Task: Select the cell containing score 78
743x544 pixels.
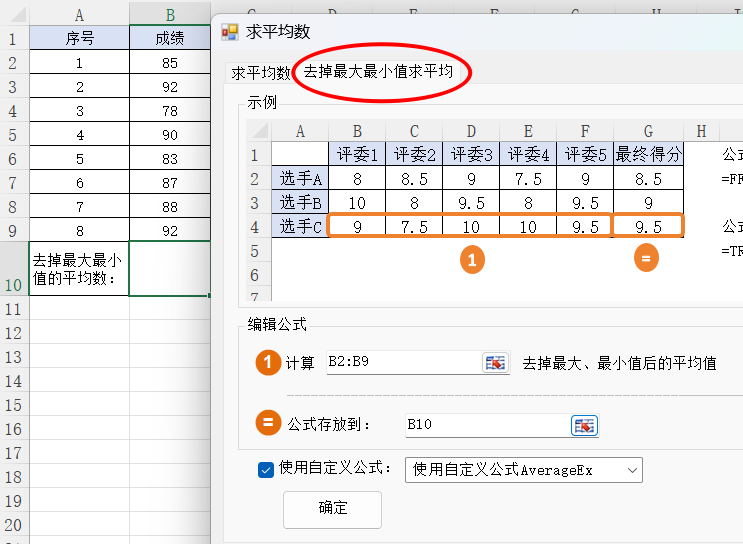Action: pos(169,110)
